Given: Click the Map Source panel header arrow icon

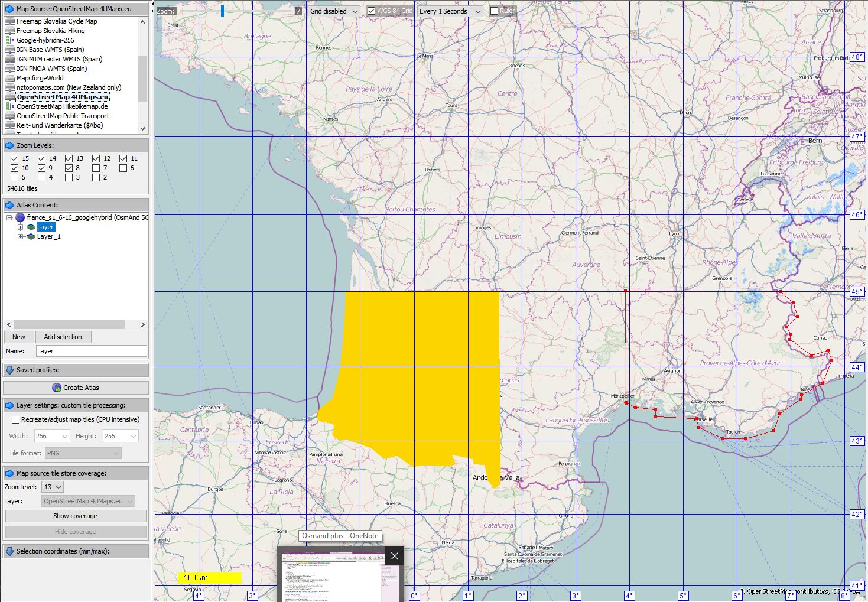Looking at the screenshot, I should 9,9.
